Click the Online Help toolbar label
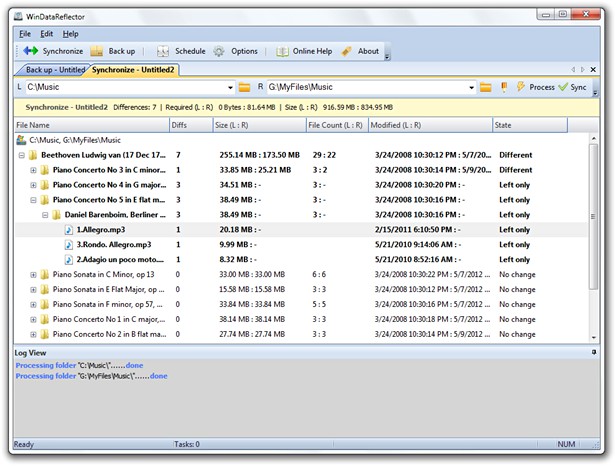 pyautogui.click(x=312, y=51)
